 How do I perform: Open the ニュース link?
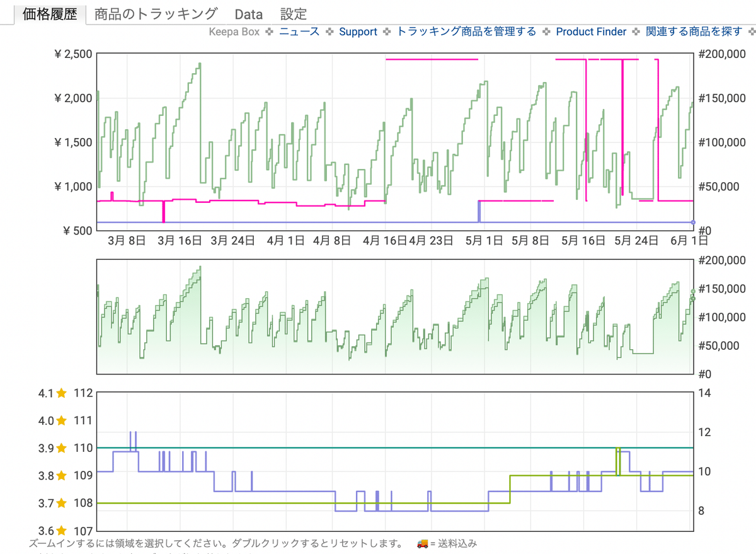click(x=299, y=32)
